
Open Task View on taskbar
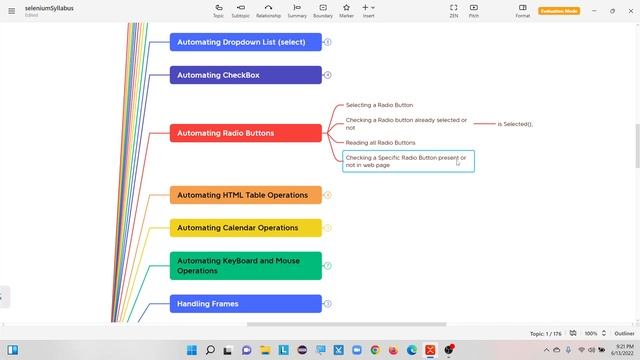(228, 350)
